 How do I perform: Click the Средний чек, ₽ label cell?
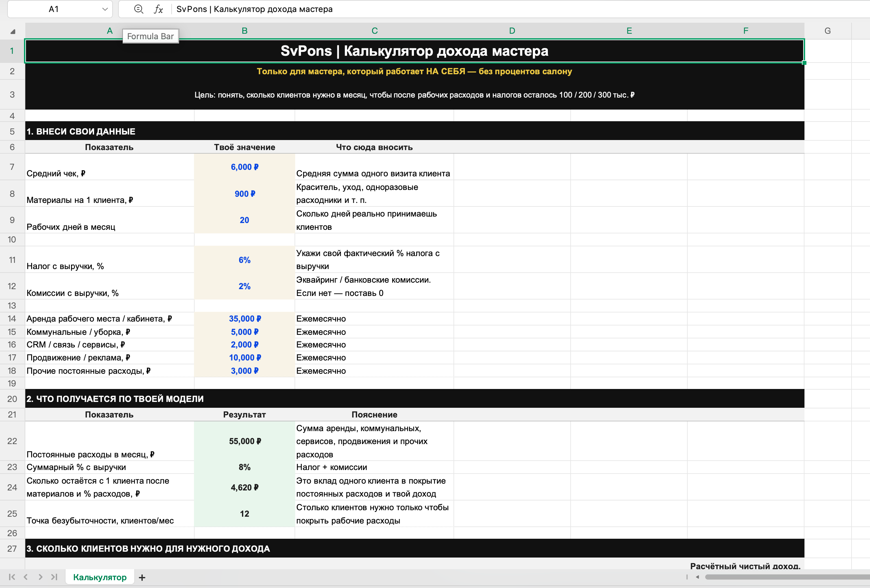pos(110,167)
